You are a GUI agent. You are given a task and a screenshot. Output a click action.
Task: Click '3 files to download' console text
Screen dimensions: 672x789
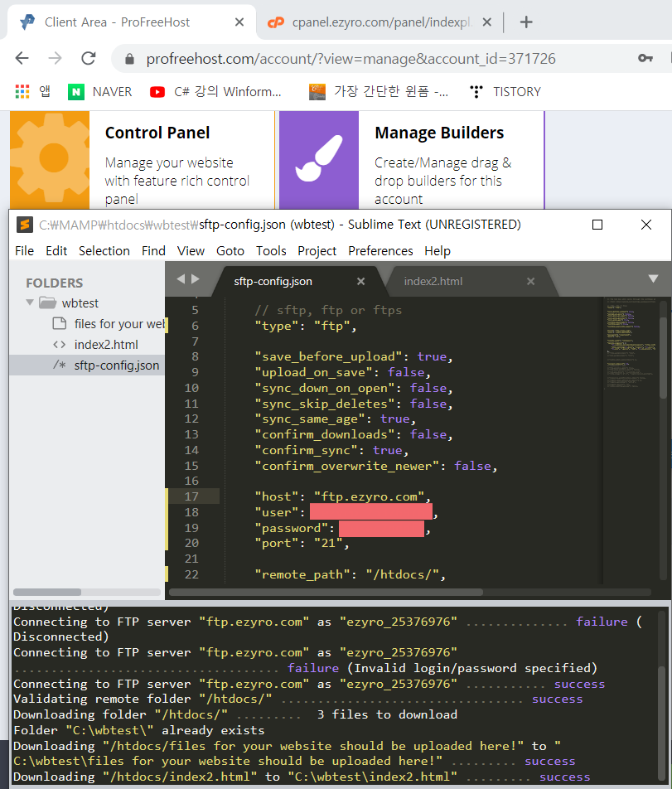click(387, 714)
